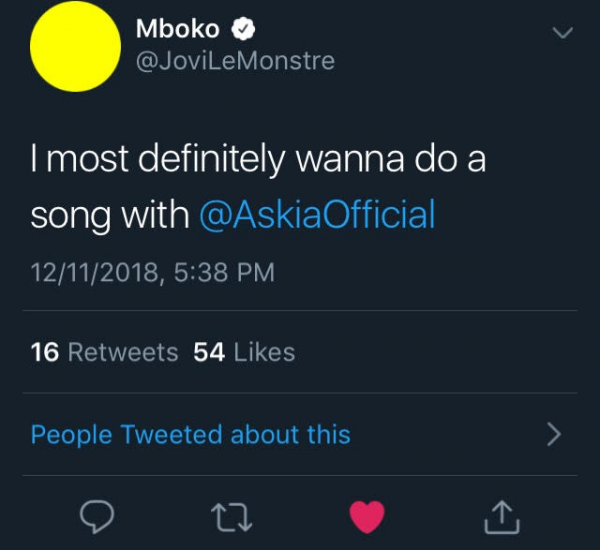Unlike the tweet via the red heart

(368, 516)
